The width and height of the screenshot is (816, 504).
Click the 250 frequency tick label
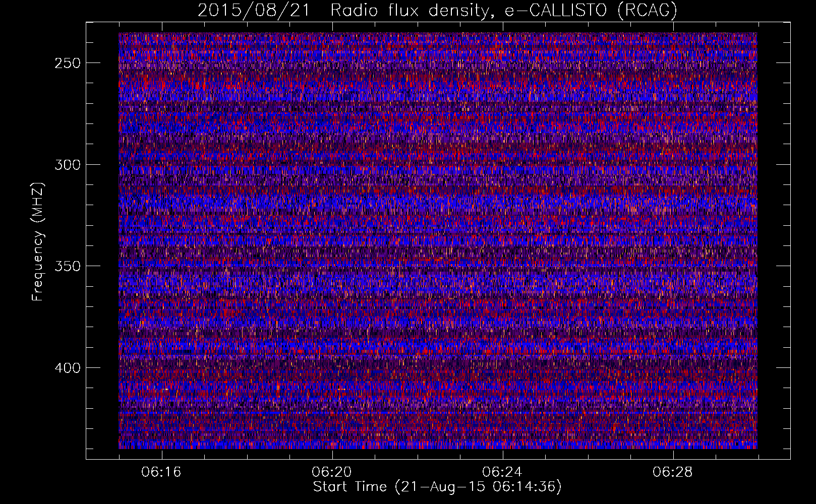tap(68, 64)
